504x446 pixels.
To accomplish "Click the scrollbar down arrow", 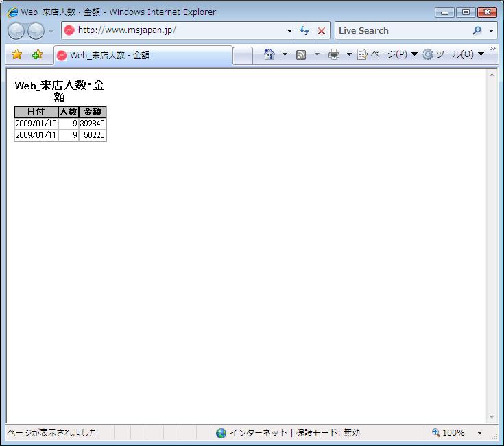I will coord(492,417).
